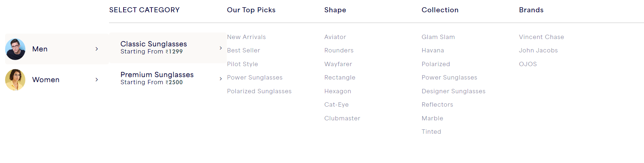Open Classic Sunglasses submenu arrow
Viewport: 644px width, 163px height.
coord(221,48)
